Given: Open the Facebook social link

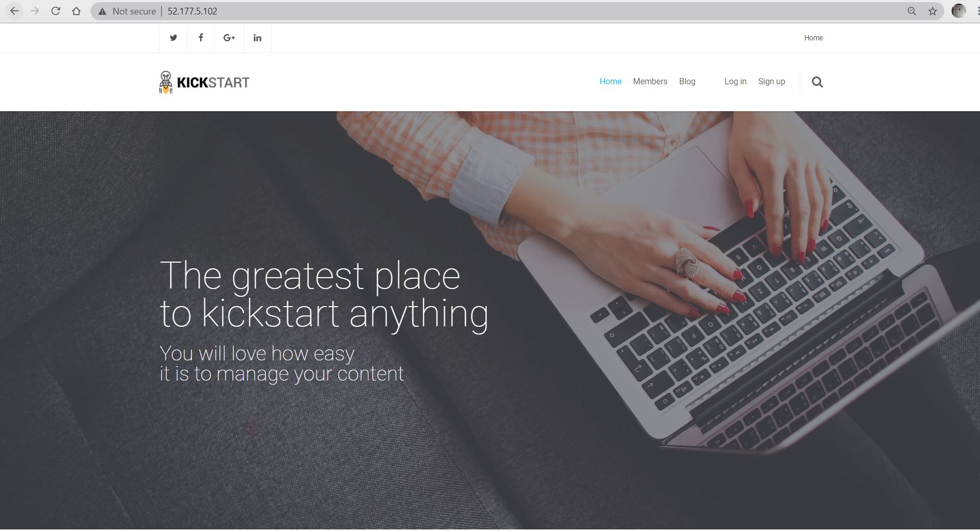Looking at the screenshot, I should pos(201,38).
